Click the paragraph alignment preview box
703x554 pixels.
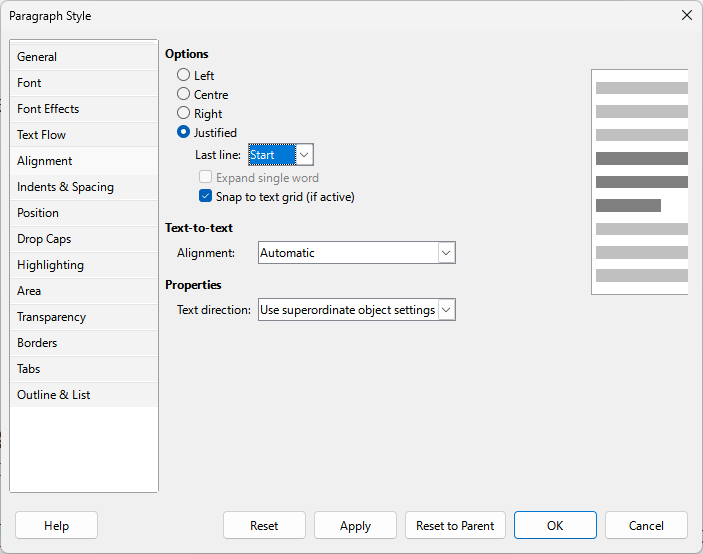640,182
